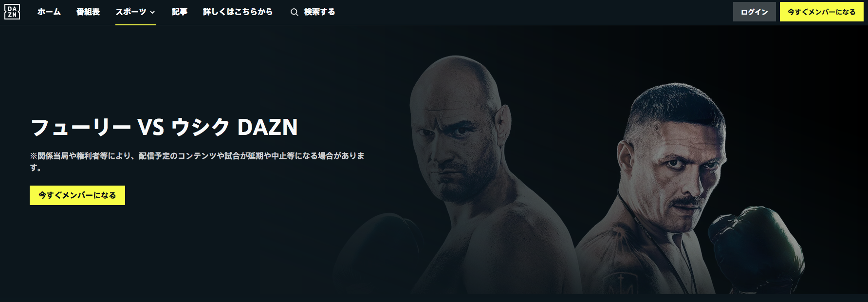Click the ログイン button
Image resolution: width=868 pixels, height=302 pixels.
[755, 12]
